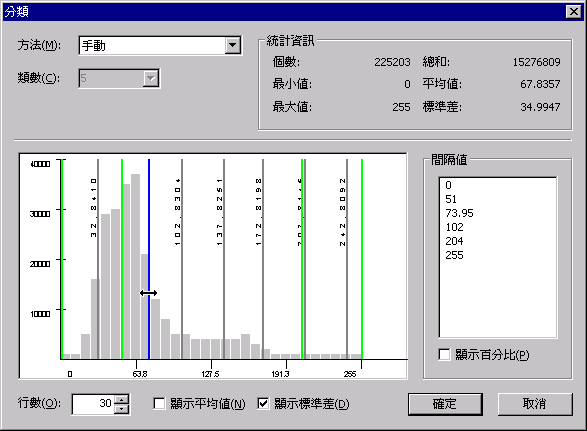The width and height of the screenshot is (587, 431).
Task: Check the 顯示平均值 option
Action: tap(159, 403)
